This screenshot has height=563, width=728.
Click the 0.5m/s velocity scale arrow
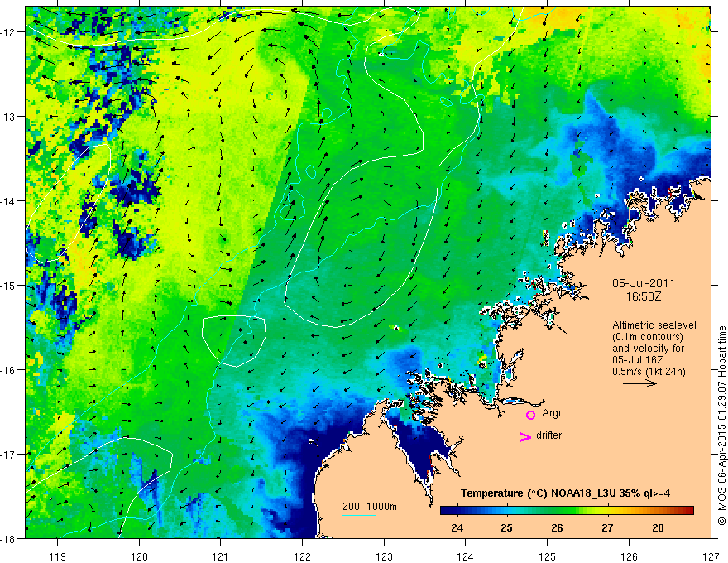point(639,383)
